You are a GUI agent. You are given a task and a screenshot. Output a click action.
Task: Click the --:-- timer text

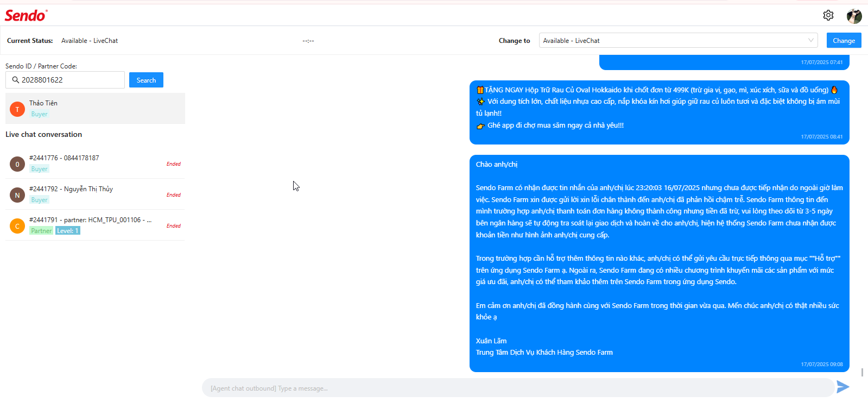308,41
